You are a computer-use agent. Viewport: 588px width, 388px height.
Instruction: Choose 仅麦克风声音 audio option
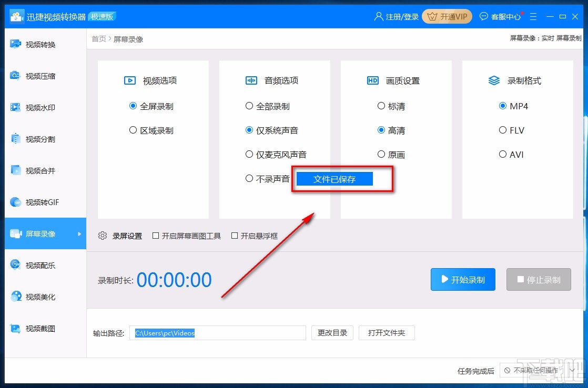pos(249,154)
